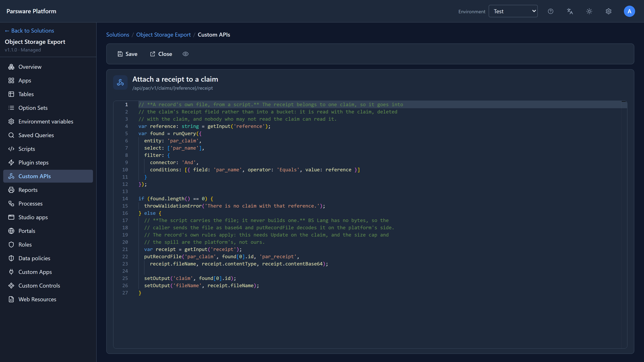644x362 pixels.
Task: Open the user avatar A menu
Action: [629, 11]
